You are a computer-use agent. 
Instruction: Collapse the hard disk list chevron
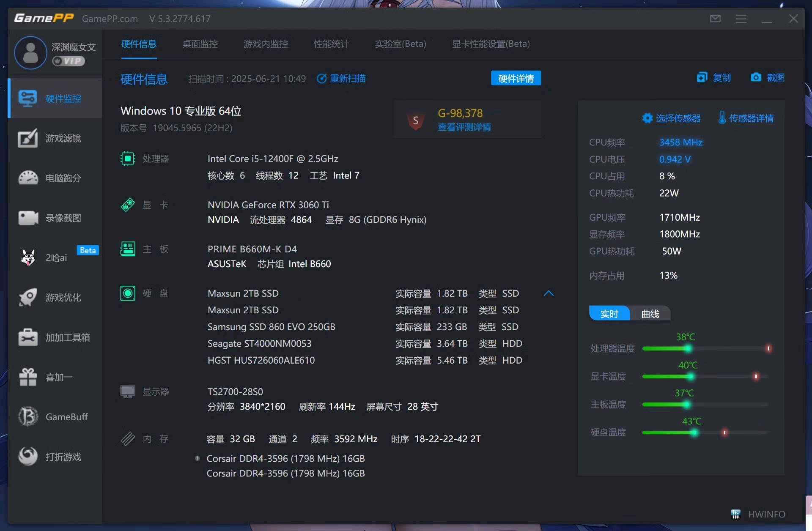549,293
